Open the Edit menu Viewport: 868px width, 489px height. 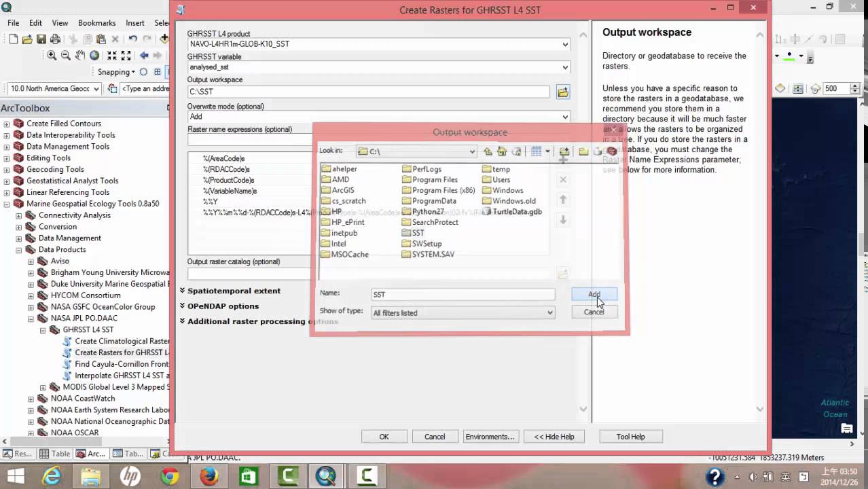tap(35, 23)
